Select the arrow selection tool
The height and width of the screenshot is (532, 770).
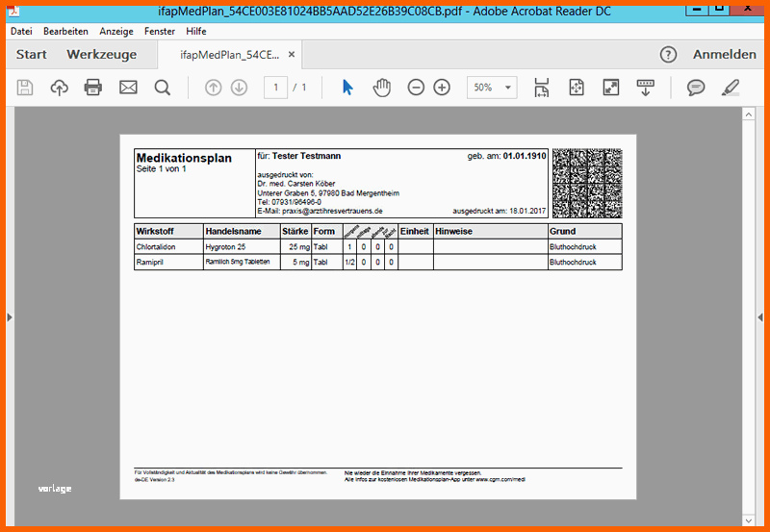pyautogui.click(x=347, y=88)
